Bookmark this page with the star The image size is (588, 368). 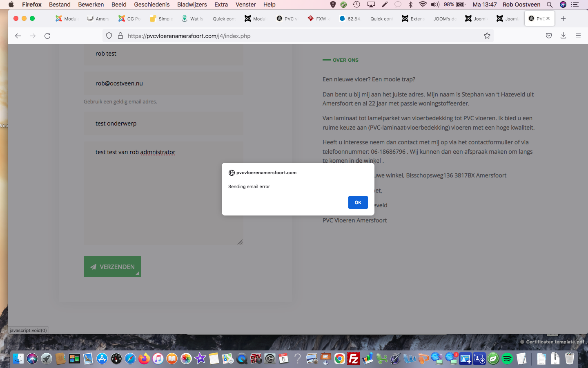pyautogui.click(x=487, y=36)
